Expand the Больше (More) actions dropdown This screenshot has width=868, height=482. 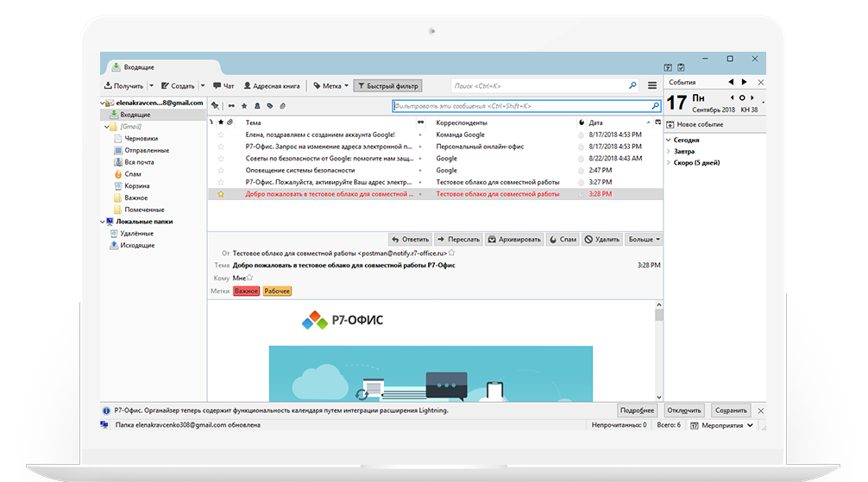tap(644, 239)
